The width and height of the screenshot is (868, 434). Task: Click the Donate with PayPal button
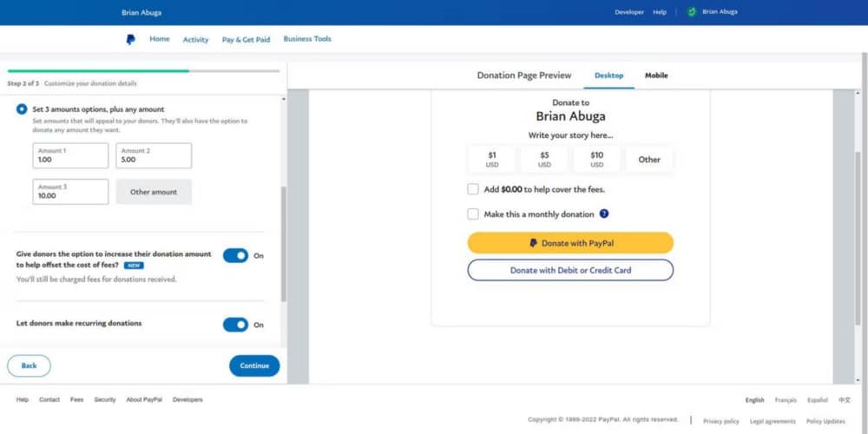coord(570,243)
